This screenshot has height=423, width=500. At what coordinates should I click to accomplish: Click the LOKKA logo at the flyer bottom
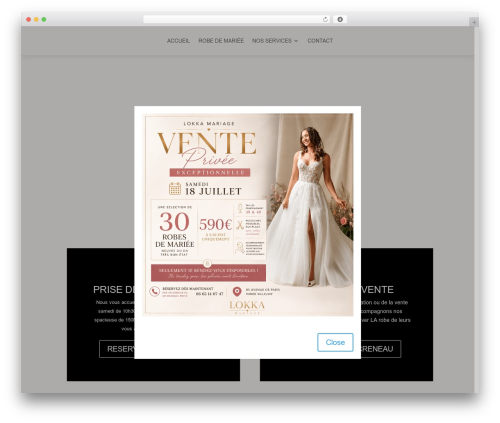pyautogui.click(x=247, y=307)
